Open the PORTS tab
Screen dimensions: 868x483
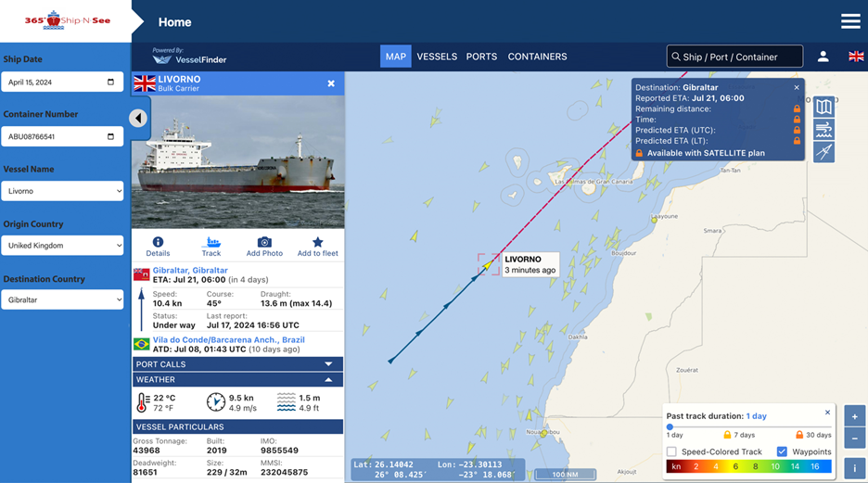click(481, 57)
